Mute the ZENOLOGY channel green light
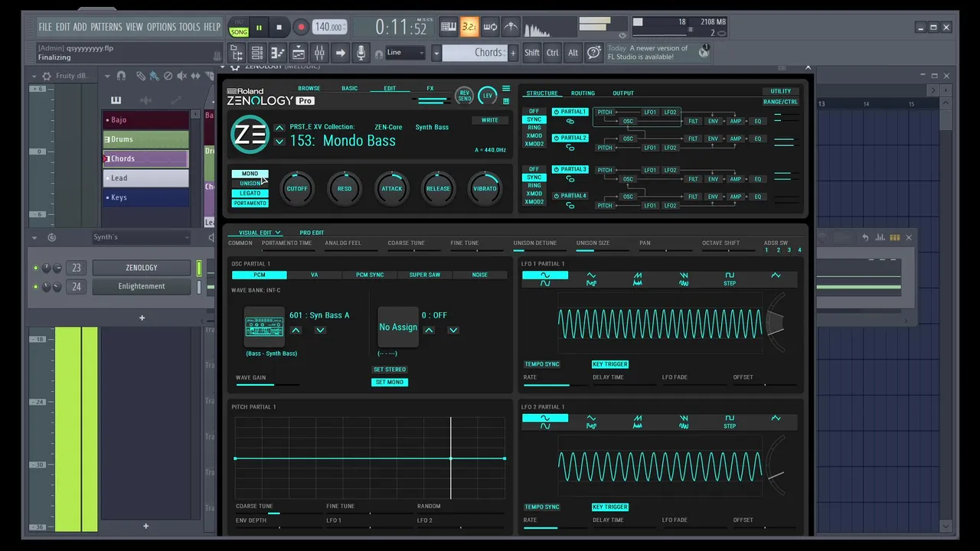Image resolution: width=980 pixels, height=551 pixels. [x=35, y=268]
